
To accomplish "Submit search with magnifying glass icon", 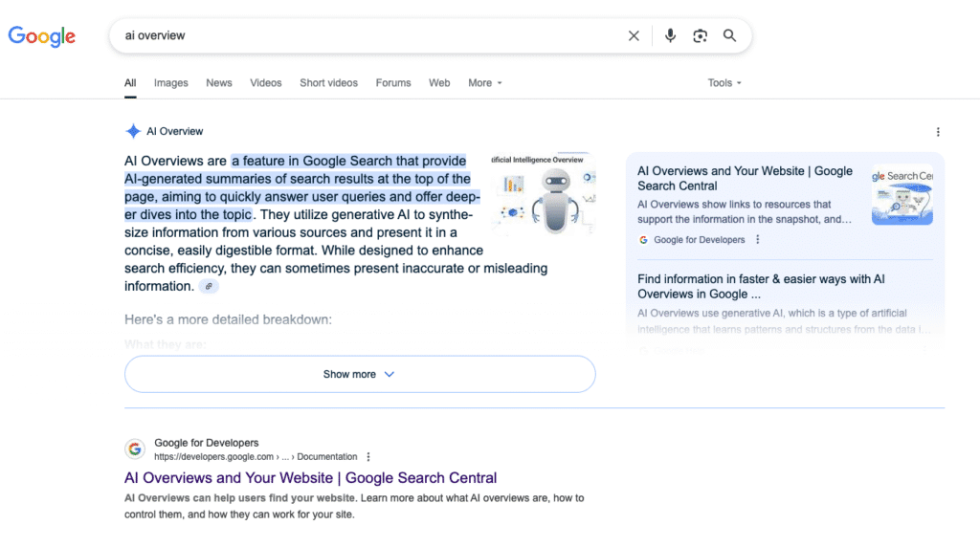I will [729, 35].
